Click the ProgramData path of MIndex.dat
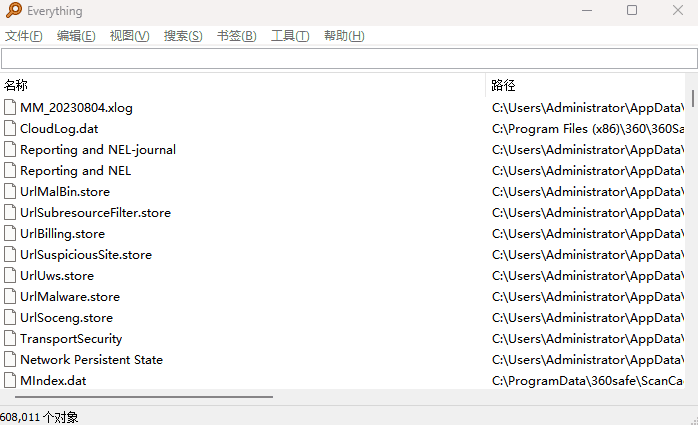Screen dimensions: 698x425 pos(588,380)
